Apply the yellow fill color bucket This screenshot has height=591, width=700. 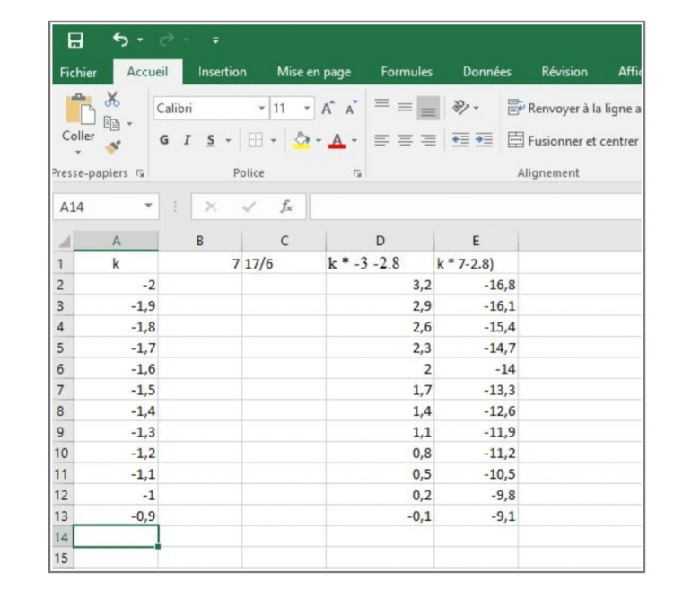[302, 140]
